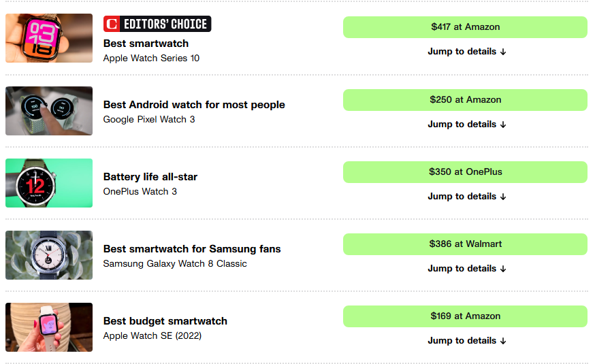This screenshot has width=595, height=364.
Task: Click 'Best Android watch for most people' title
Action: point(194,105)
